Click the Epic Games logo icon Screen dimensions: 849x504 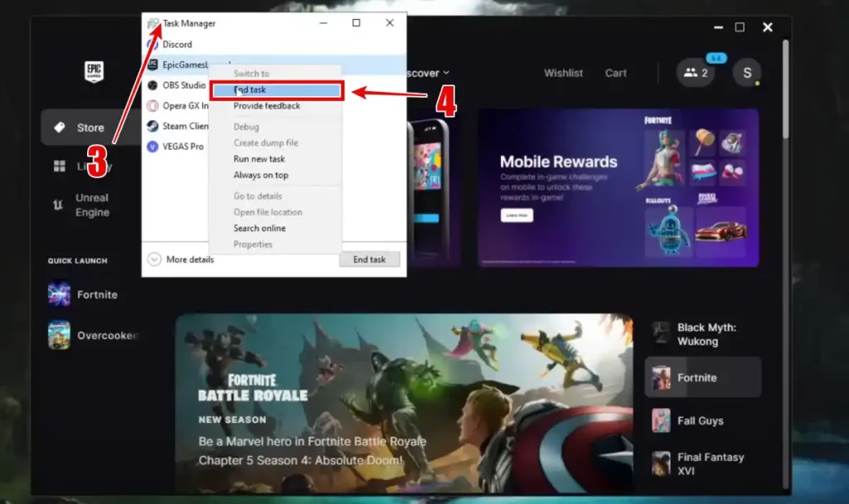coord(95,71)
